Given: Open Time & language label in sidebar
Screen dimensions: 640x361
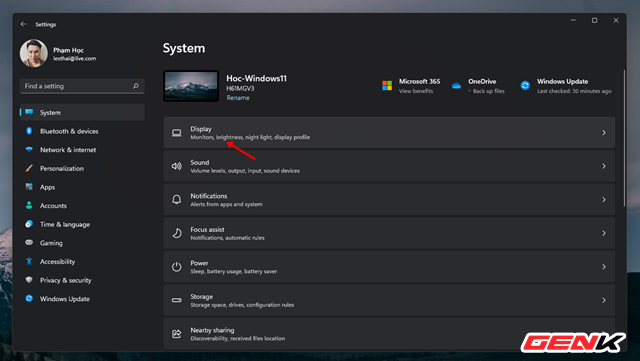Looking at the screenshot, I should pyautogui.click(x=65, y=224).
